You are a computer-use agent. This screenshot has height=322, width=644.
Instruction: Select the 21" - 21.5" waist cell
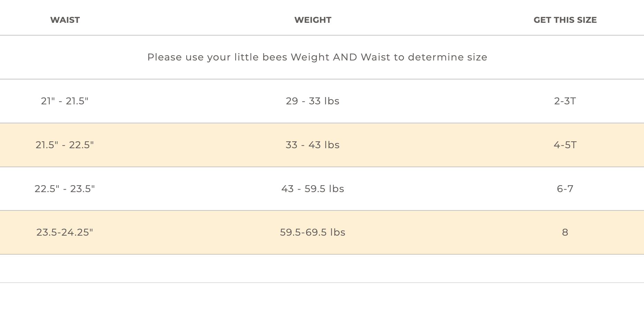[65, 101]
